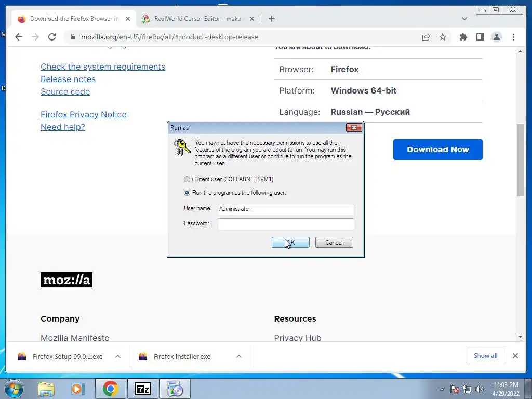Viewport: 532px width, 399px height.
Task: Reload the Mozilla download page
Action: (x=52, y=37)
